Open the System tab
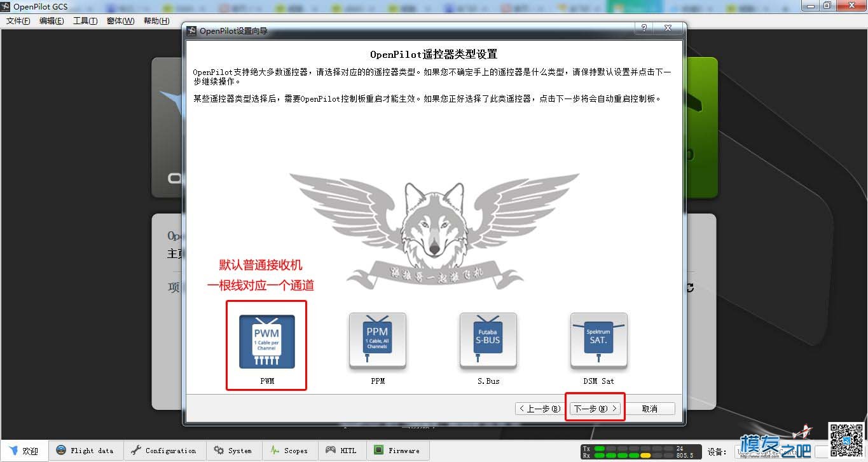The image size is (868, 462). point(233,451)
